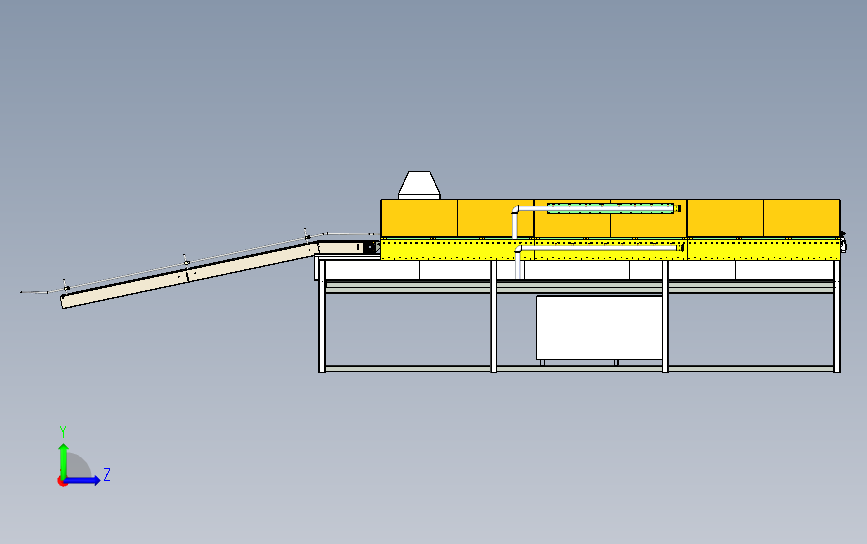
Task: Select the bright yellow dotted band of the oven
Action: pos(610,249)
